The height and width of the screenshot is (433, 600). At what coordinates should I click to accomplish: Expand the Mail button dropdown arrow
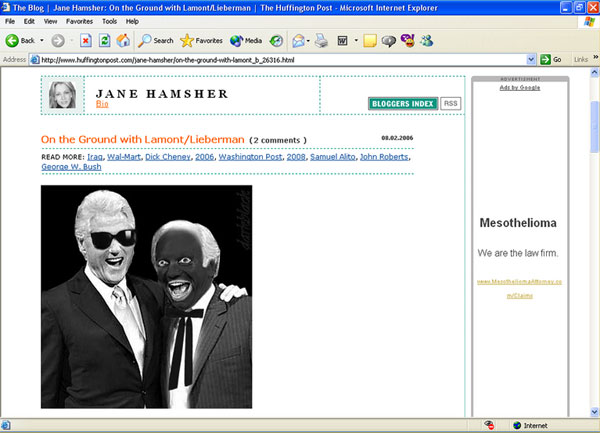tap(309, 41)
